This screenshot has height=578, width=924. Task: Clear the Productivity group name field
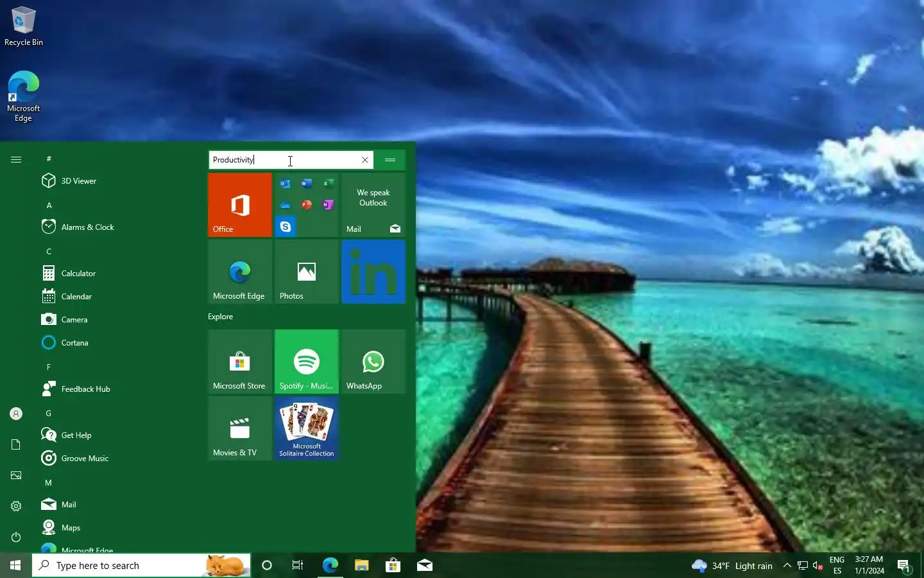tap(365, 160)
